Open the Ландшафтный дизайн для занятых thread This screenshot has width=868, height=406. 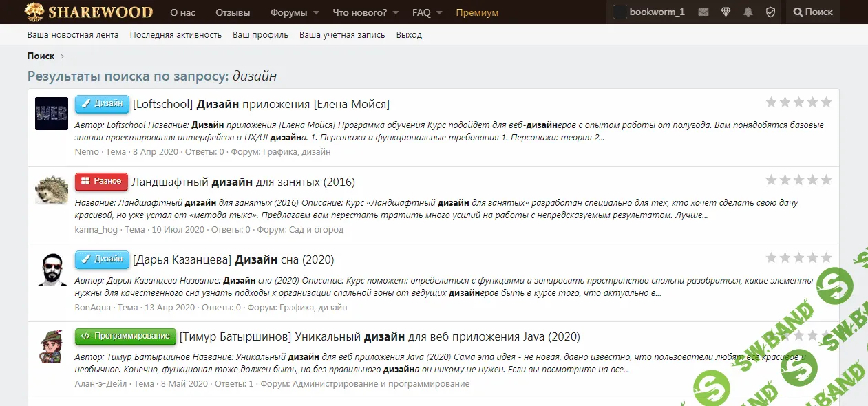(x=243, y=182)
